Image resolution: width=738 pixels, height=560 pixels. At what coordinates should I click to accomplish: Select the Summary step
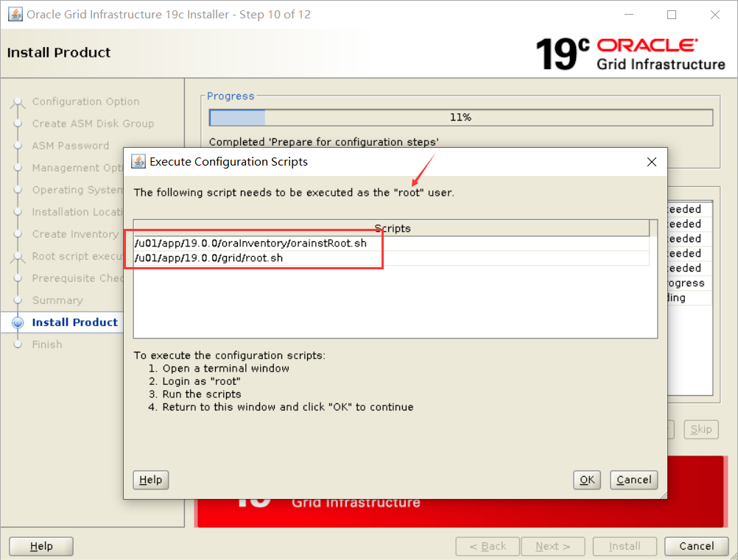click(x=57, y=300)
